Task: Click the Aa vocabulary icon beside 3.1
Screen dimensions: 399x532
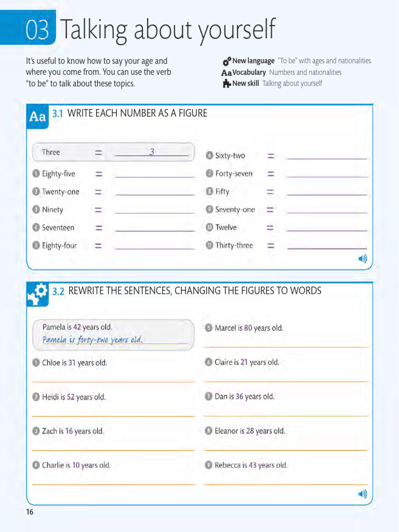Action: point(37,116)
